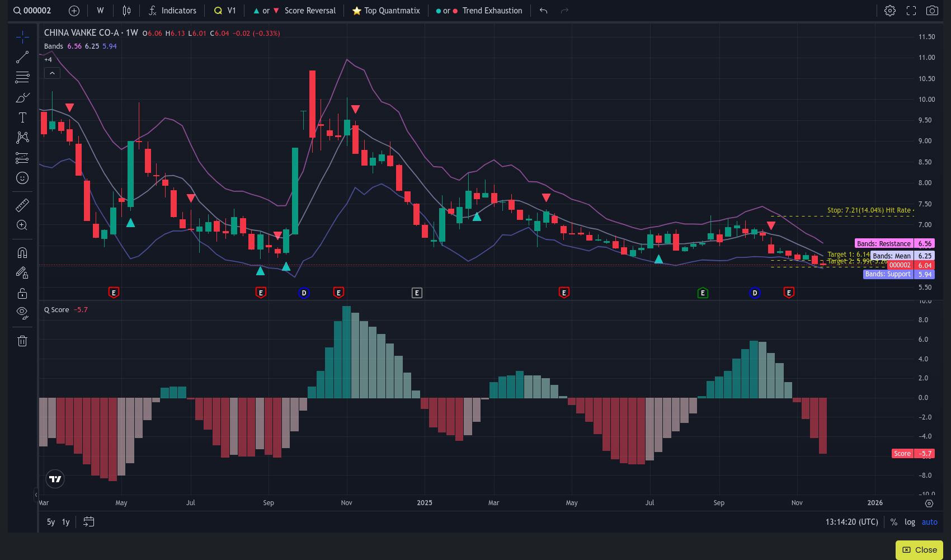Open the Indicators menu
Viewport: 951px width, 560px height.
coord(172,11)
